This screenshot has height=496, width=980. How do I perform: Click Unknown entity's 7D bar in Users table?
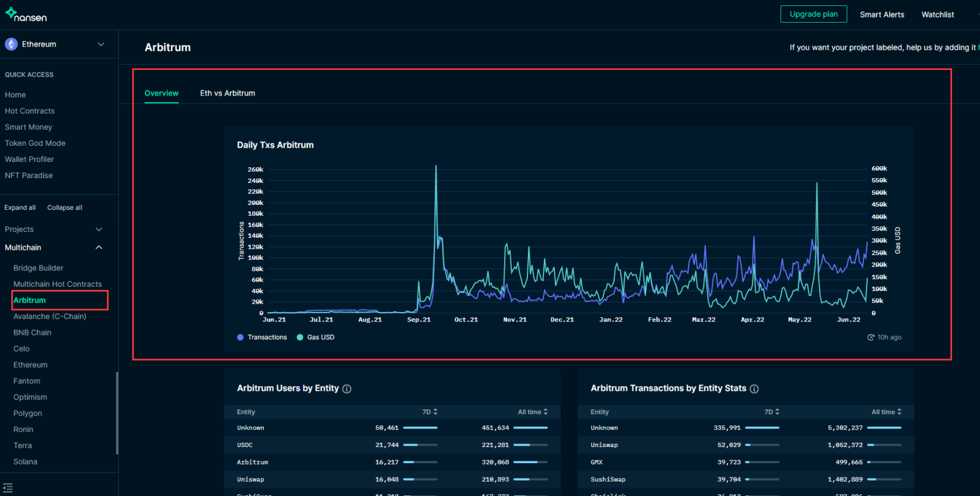[420, 428]
